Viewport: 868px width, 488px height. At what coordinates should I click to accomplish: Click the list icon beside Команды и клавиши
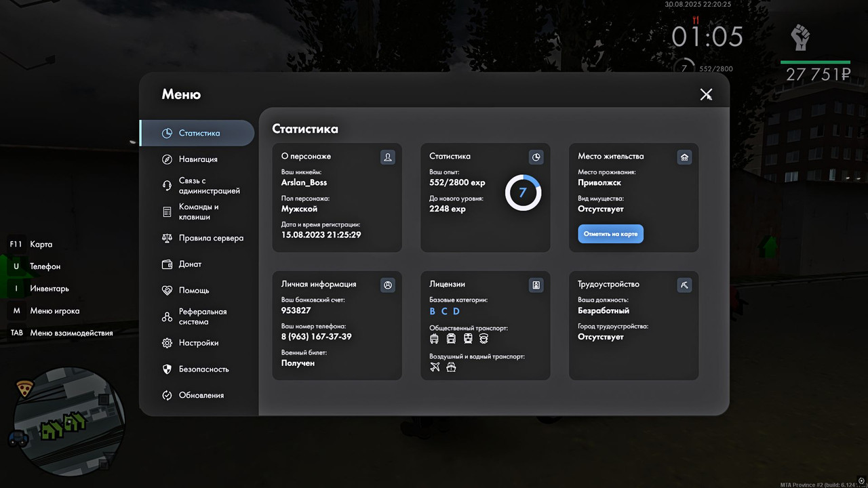click(x=167, y=212)
